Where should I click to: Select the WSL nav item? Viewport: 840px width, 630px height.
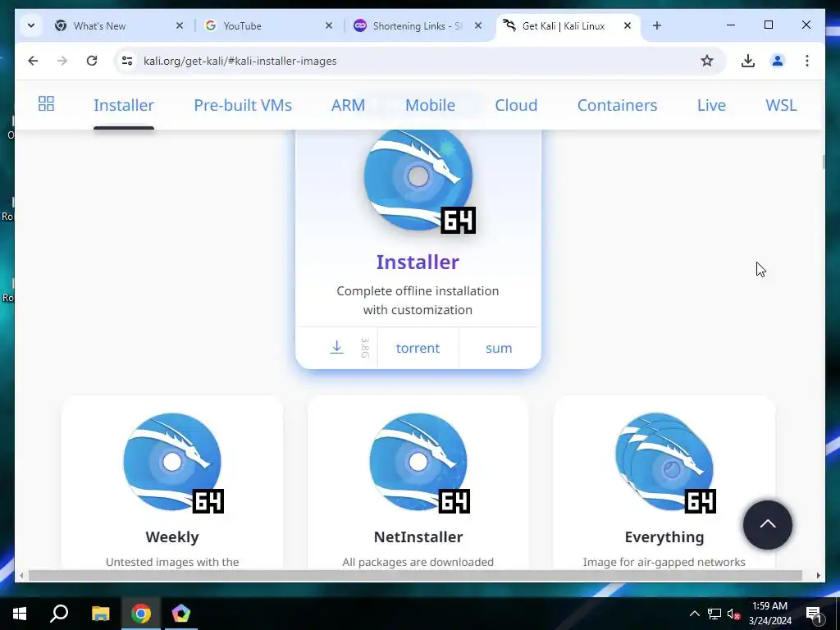pos(781,105)
